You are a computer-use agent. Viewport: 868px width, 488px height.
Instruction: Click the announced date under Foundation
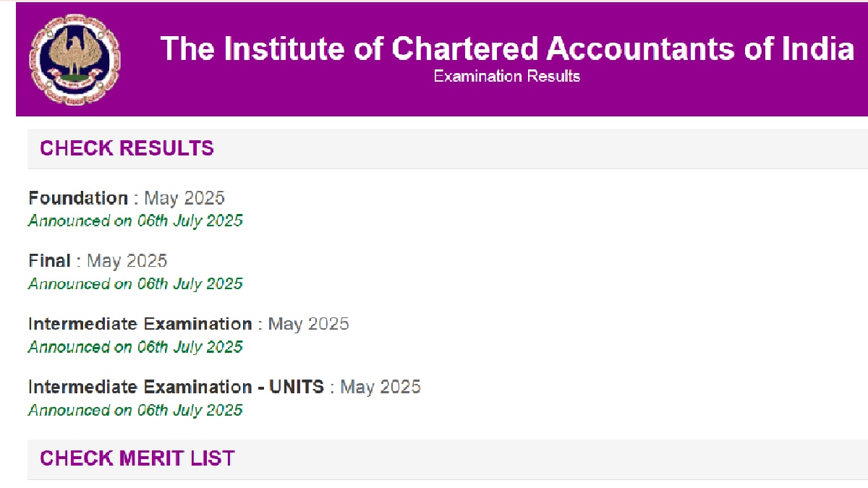click(135, 221)
